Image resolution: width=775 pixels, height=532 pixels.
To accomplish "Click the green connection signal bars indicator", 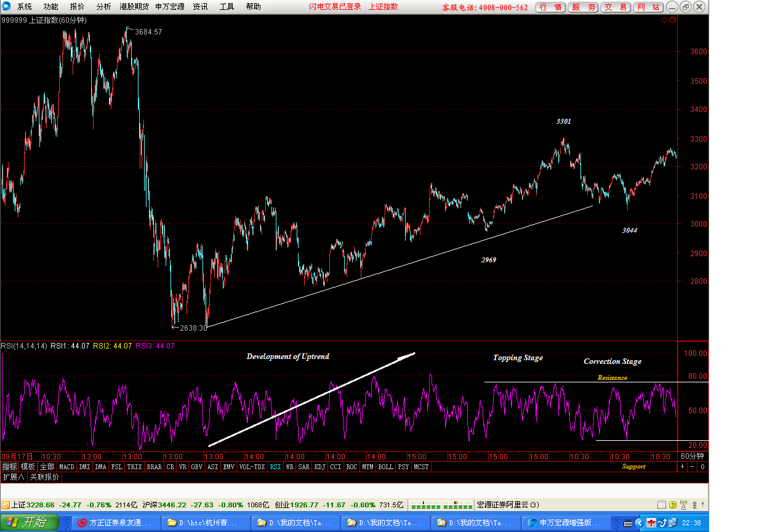I will point(441,505).
